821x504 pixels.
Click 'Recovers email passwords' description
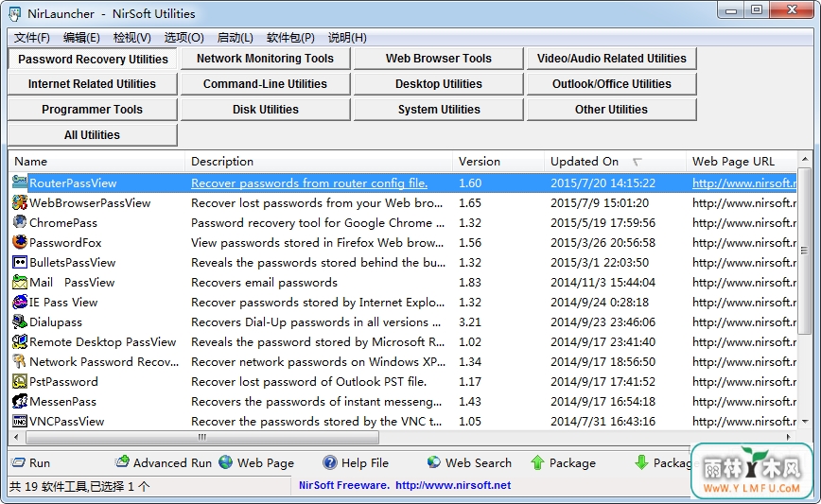coord(265,283)
